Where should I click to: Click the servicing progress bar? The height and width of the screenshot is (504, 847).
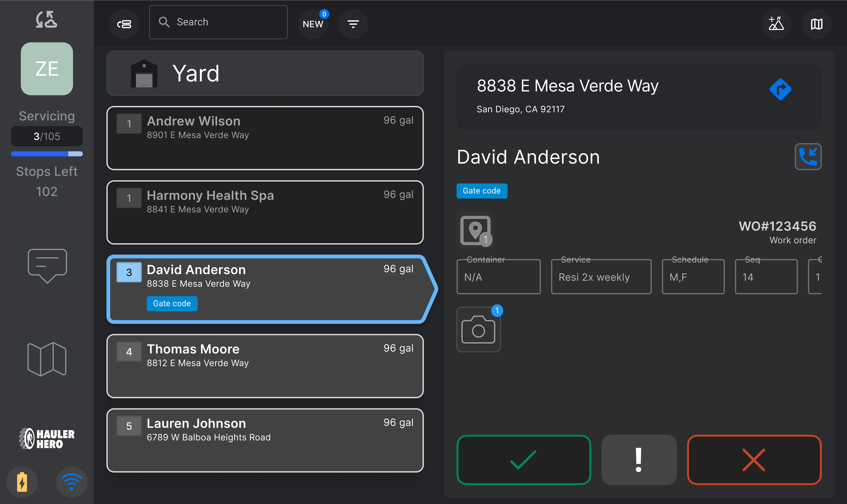point(47,154)
